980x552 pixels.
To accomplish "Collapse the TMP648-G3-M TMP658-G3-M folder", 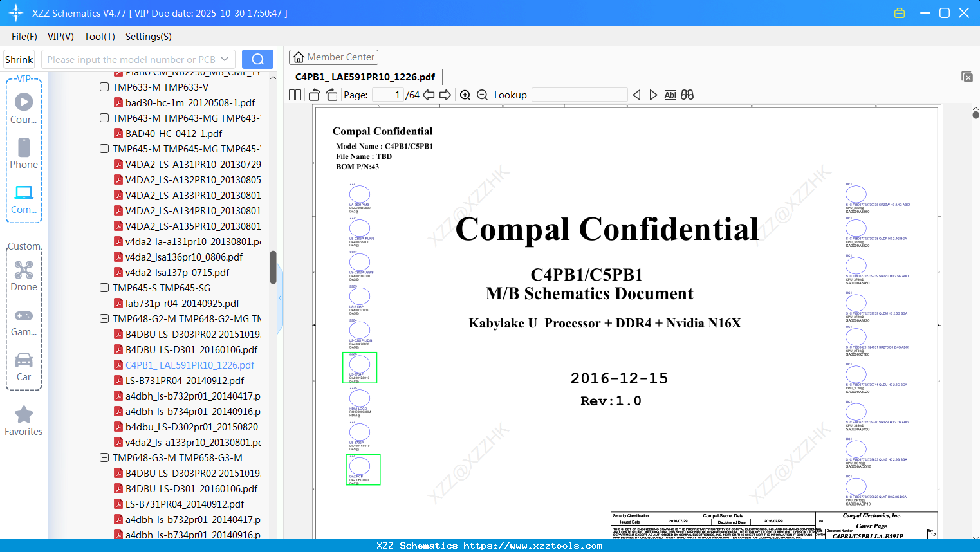I will click(x=104, y=457).
